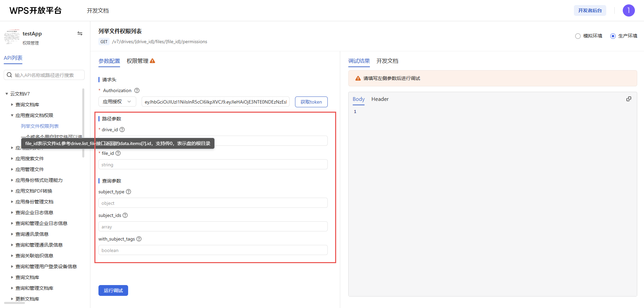644x308 pixels.
Task: Select the 模拟环境 radio button
Action: point(578,36)
